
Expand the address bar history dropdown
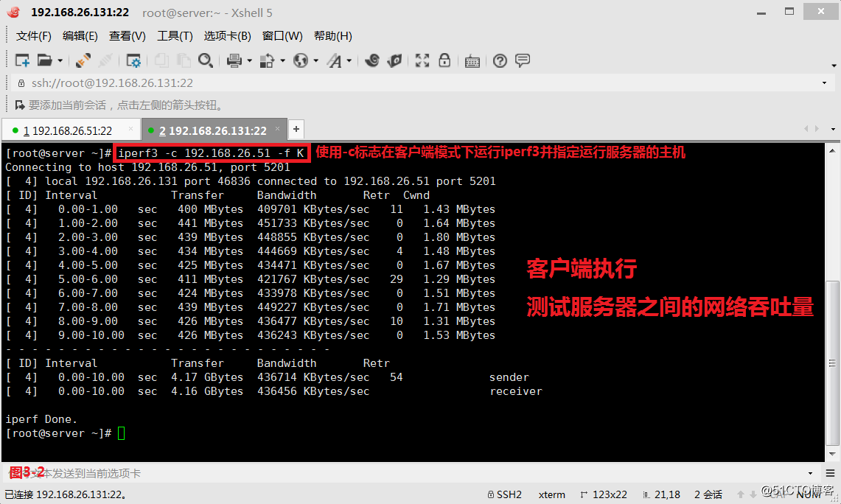click(x=824, y=83)
